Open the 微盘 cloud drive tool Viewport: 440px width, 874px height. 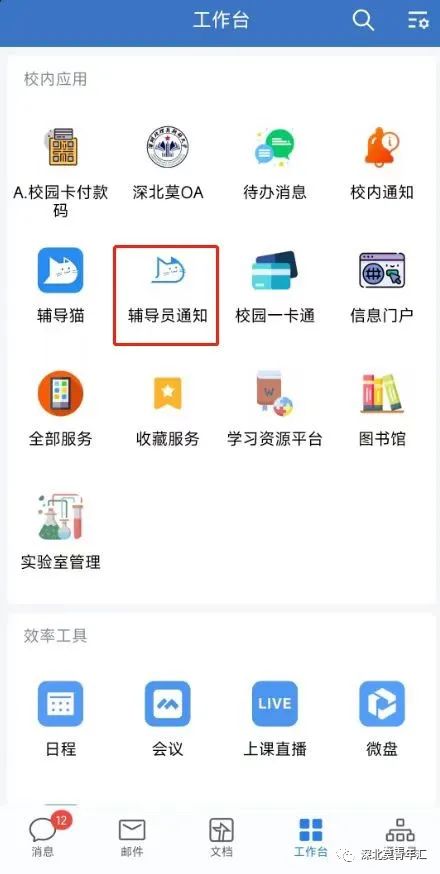coord(382,703)
